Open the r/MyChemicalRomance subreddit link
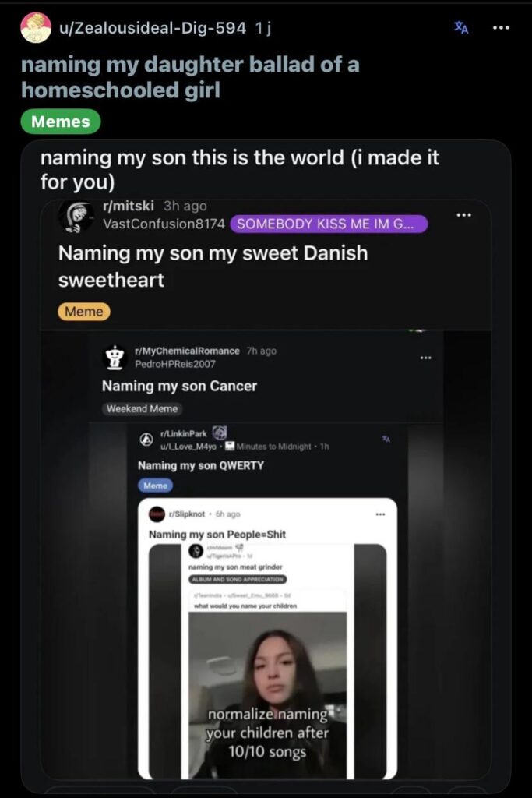 187,351
